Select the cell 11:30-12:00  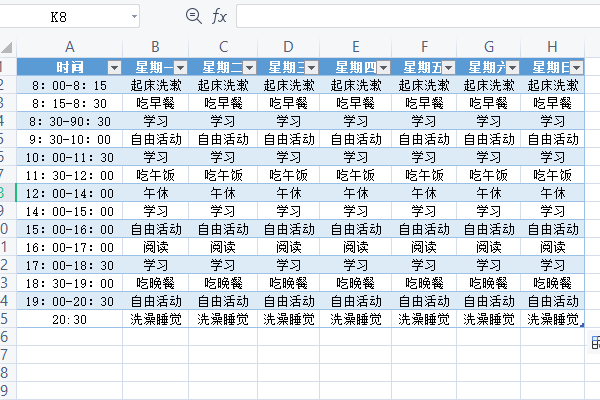(x=70, y=175)
